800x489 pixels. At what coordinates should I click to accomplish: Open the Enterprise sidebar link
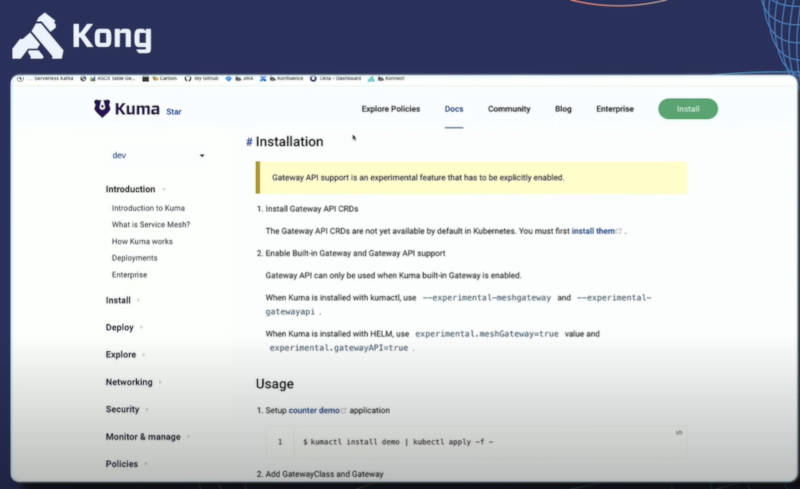129,275
